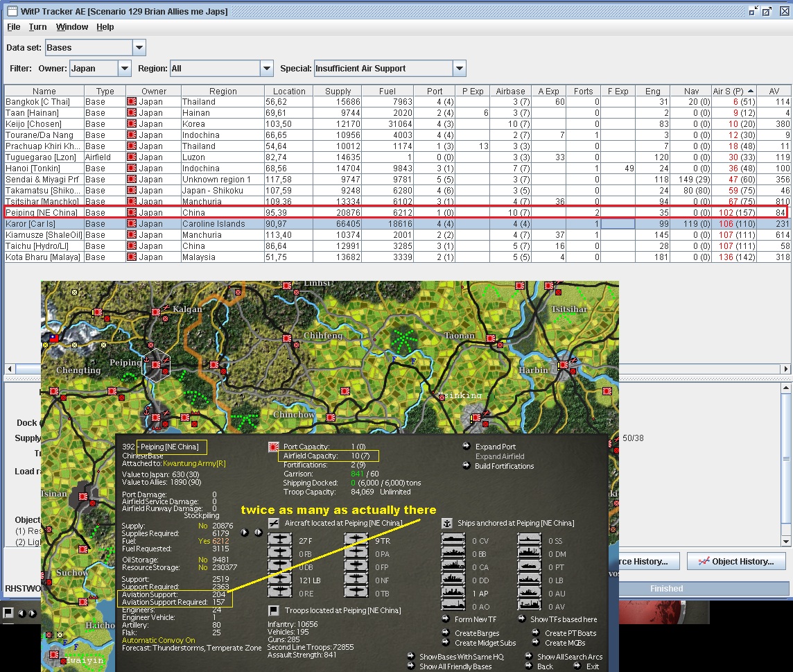Open the Owner filter dropdown showing Japan

tap(124, 69)
